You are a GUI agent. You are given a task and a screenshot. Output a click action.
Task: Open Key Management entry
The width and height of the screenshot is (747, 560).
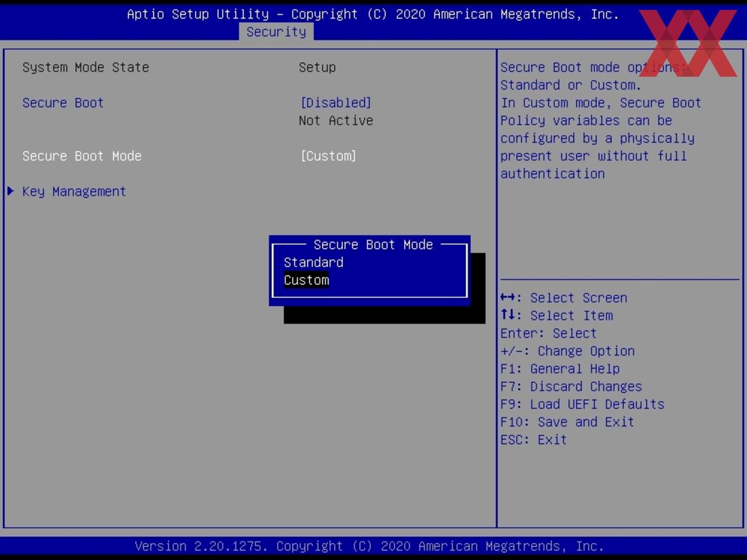coord(74,192)
